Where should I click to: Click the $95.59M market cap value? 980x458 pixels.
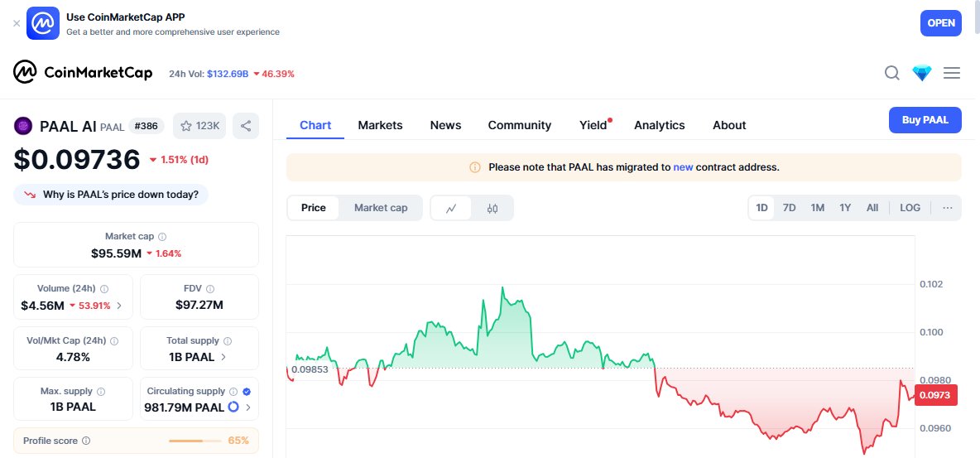click(116, 253)
